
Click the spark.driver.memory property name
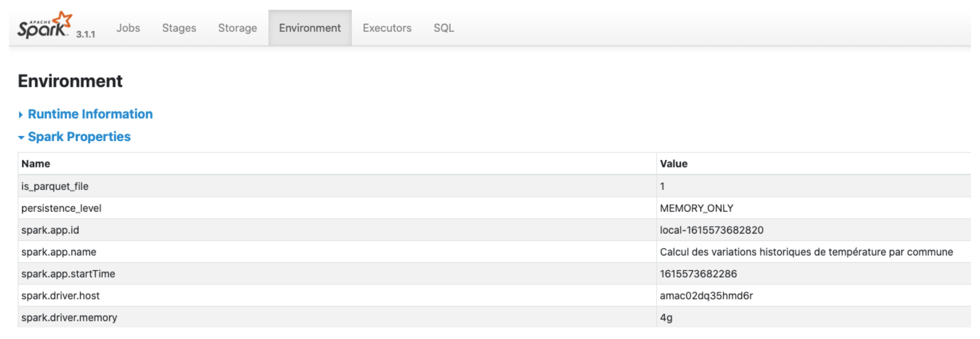(69, 318)
